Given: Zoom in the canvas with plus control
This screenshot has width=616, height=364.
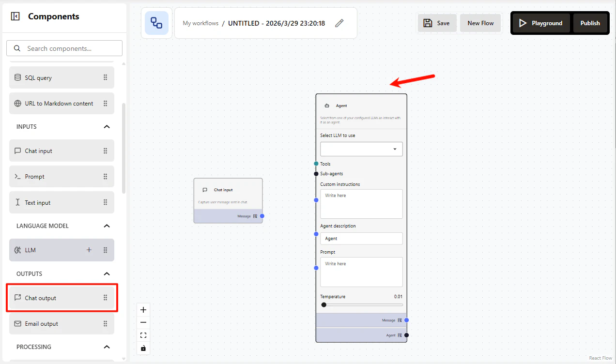Looking at the screenshot, I should pos(143,310).
